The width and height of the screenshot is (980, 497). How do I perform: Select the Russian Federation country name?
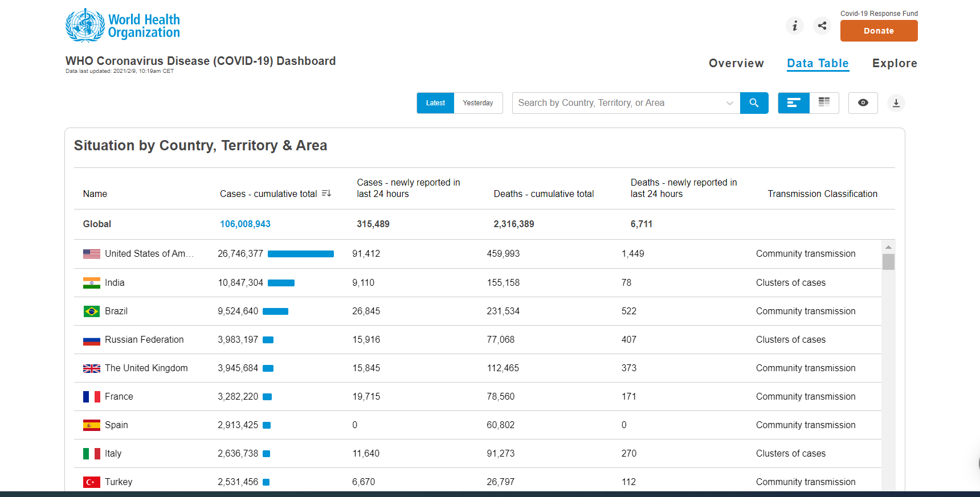coord(144,340)
